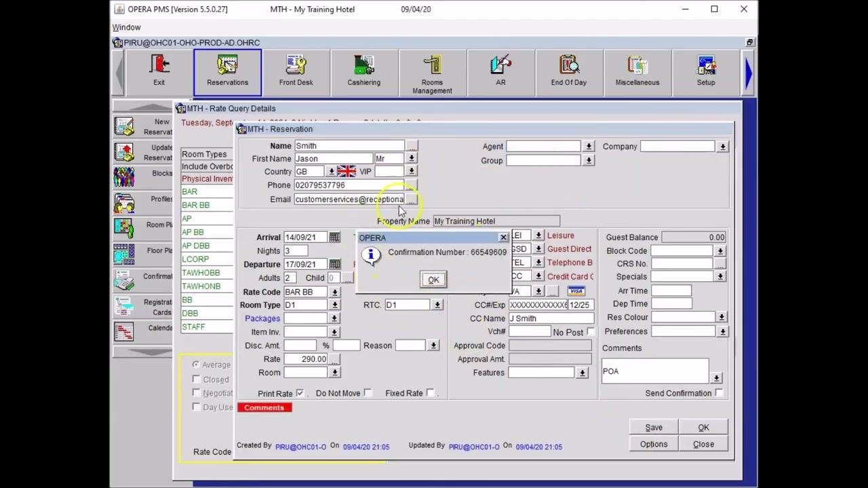Toggle the Fixed Rate checkbox

coord(431,393)
